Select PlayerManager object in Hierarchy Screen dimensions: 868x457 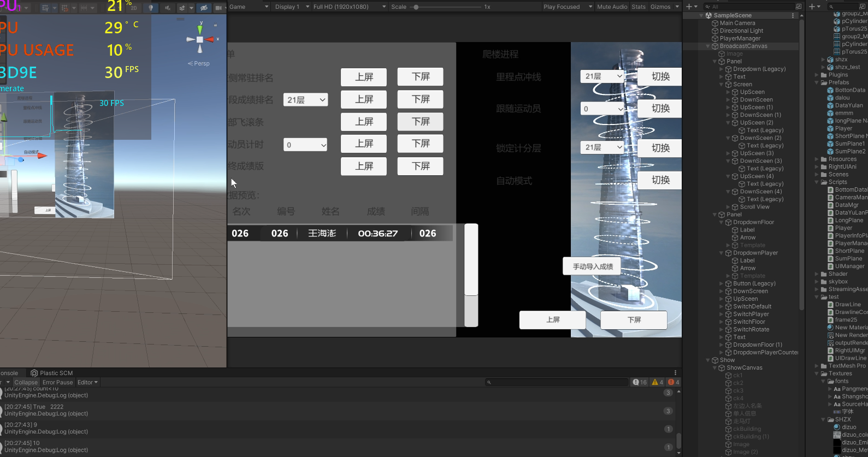tap(740, 38)
